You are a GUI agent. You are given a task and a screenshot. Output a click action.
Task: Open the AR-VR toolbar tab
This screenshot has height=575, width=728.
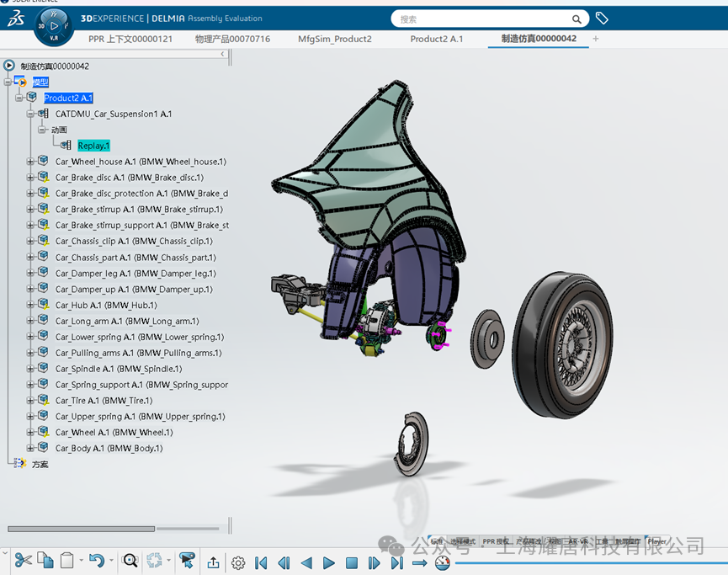(578, 541)
